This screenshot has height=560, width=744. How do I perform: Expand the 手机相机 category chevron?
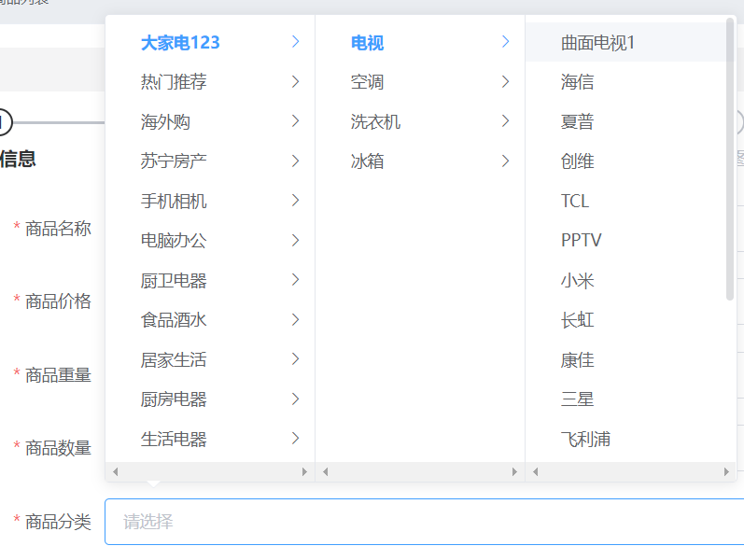(x=295, y=201)
